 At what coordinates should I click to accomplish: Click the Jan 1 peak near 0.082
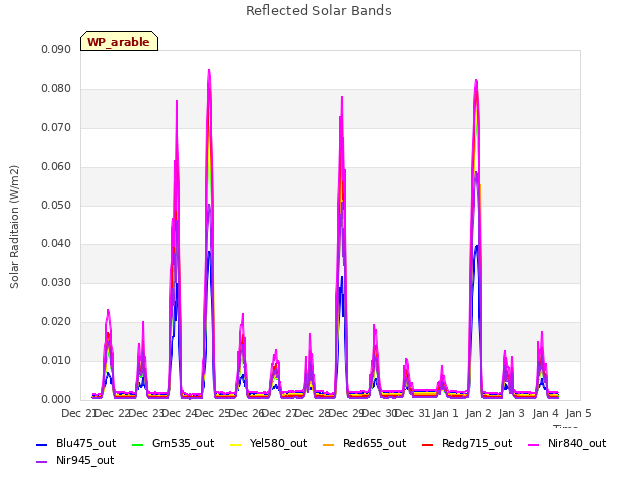coord(476,82)
